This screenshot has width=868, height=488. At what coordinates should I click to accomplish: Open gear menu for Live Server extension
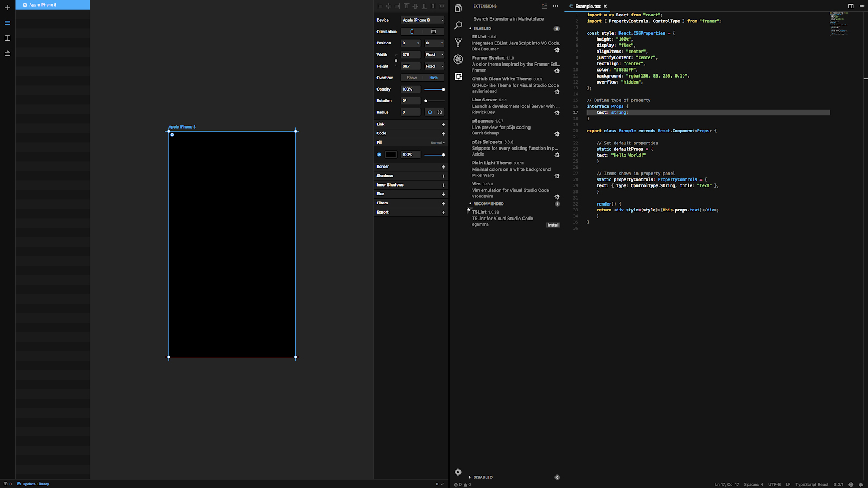click(x=557, y=113)
